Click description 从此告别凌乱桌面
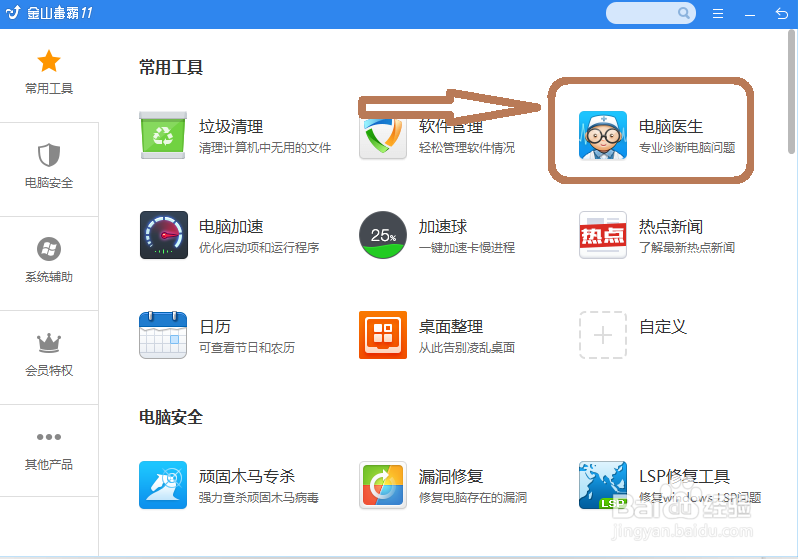This screenshot has width=798, height=559. 467,348
